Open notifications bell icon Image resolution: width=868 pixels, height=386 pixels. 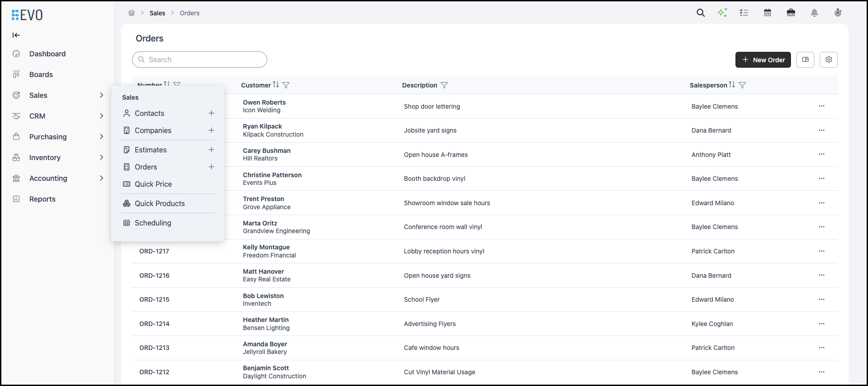click(814, 13)
